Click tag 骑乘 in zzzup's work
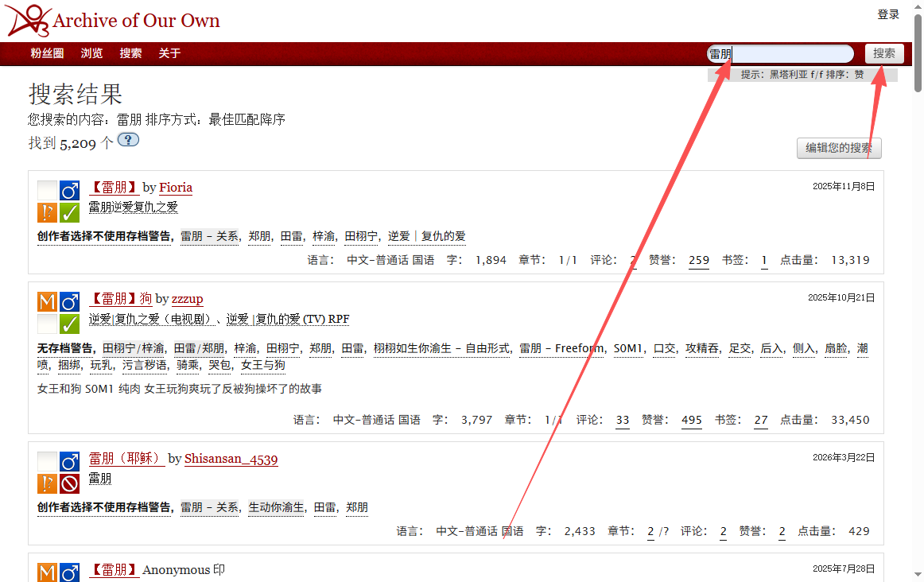Viewport: 924px width, 582px height. point(188,365)
